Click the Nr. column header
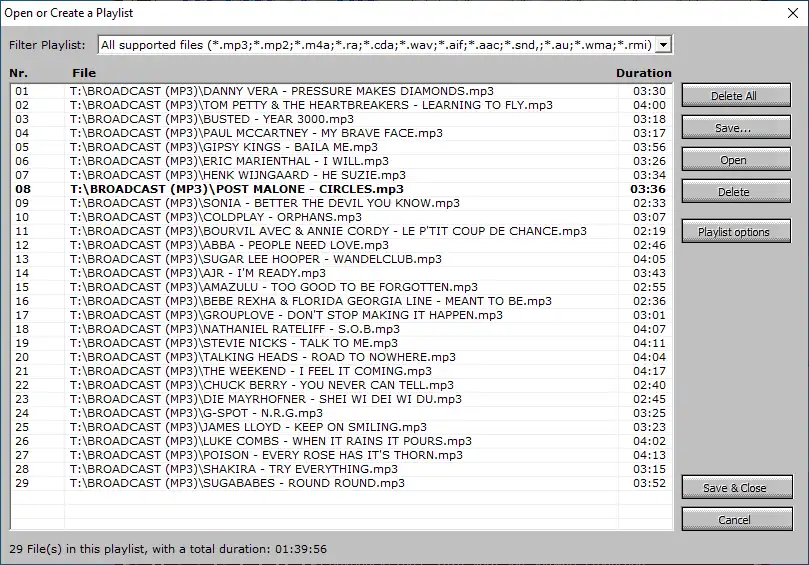Viewport: 809px width, 565px height. [x=19, y=73]
